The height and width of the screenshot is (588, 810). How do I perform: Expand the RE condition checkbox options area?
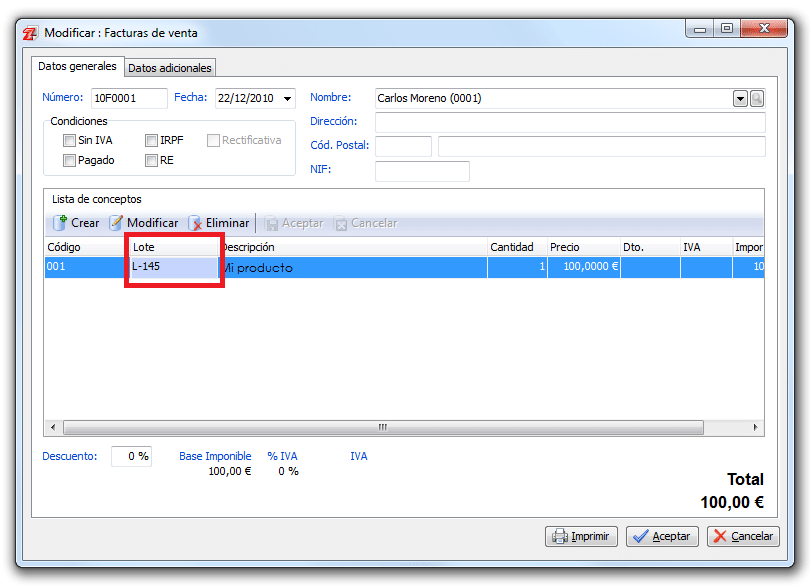pyautogui.click(x=152, y=158)
